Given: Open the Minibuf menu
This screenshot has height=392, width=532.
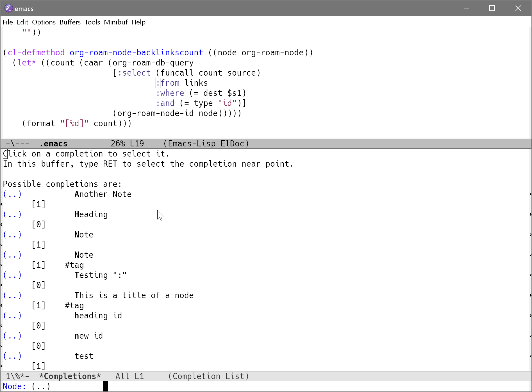Looking at the screenshot, I should point(115,22).
